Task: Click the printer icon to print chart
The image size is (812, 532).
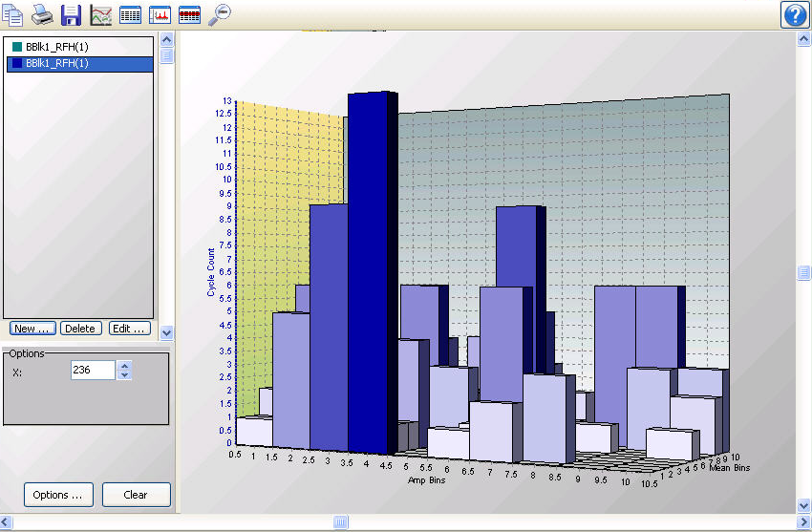Action: [x=42, y=14]
